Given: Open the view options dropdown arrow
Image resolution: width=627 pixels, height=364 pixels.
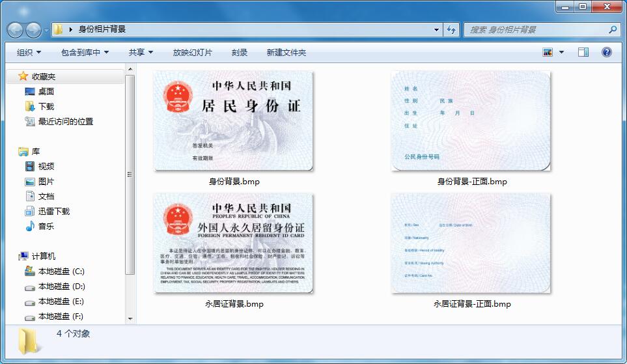Looking at the screenshot, I should point(561,52).
